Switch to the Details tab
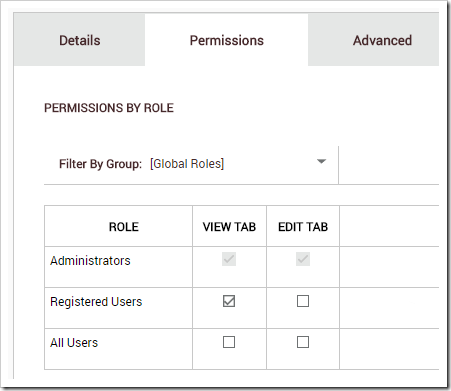Screen dimensions: 451x391 [80, 40]
